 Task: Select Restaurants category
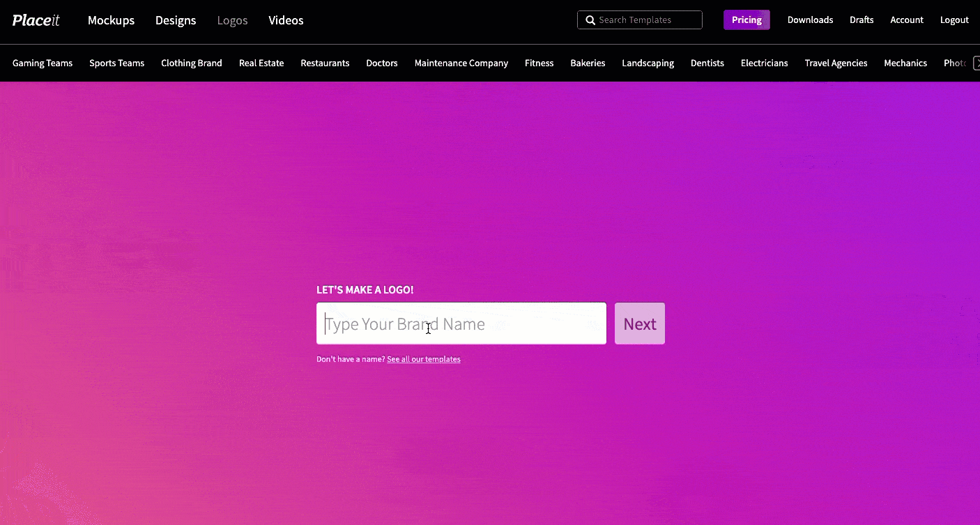click(325, 63)
